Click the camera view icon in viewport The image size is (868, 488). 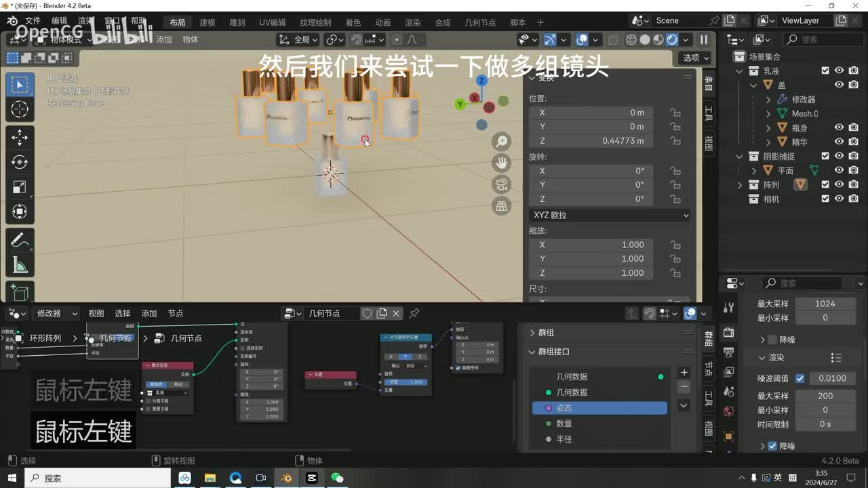tap(502, 184)
